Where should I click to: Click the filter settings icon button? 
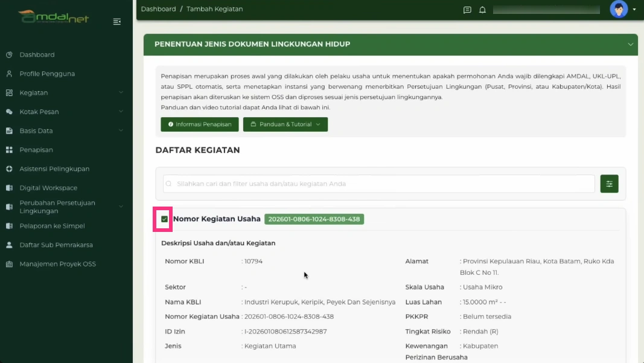[x=609, y=184]
